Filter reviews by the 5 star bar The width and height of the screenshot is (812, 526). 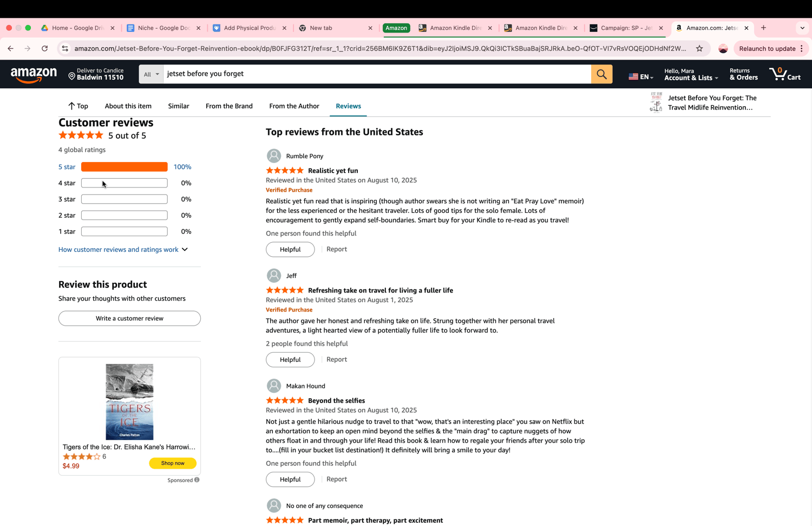click(124, 167)
